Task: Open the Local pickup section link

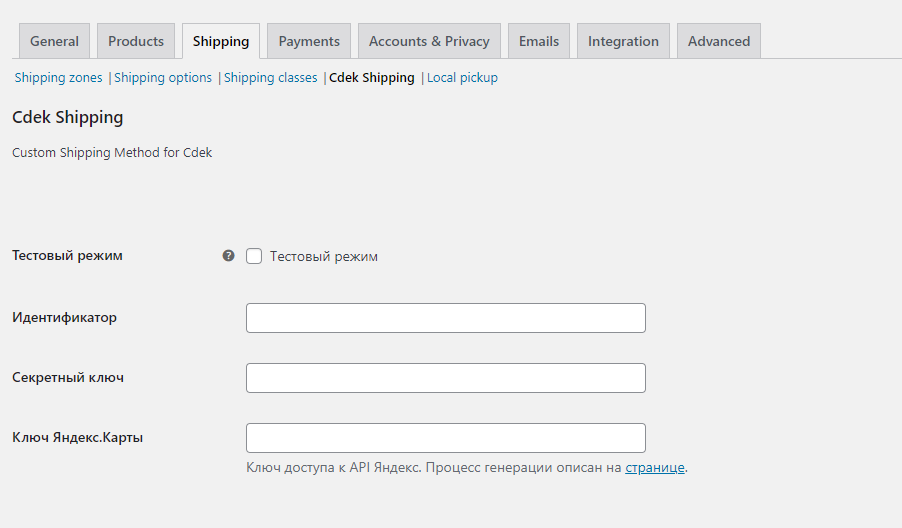Action: pyautogui.click(x=462, y=78)
